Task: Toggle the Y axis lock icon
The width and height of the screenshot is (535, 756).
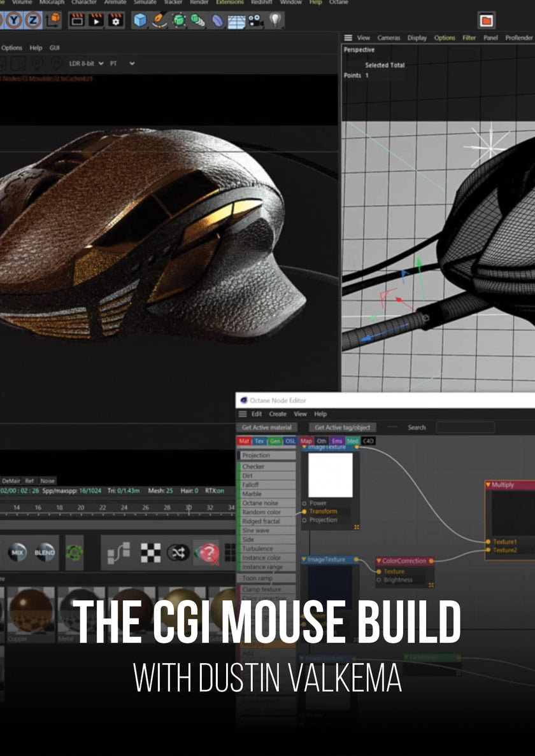Action: (14, 21)
